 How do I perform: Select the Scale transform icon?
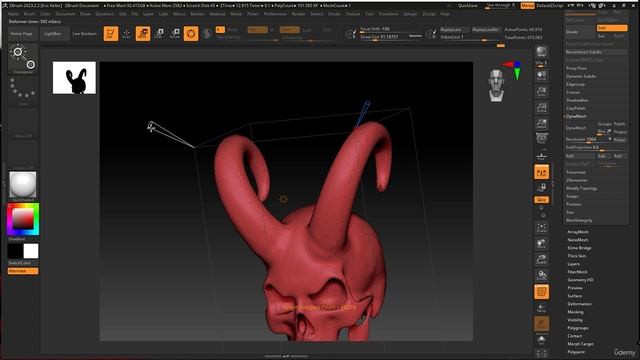click(159, 33)
